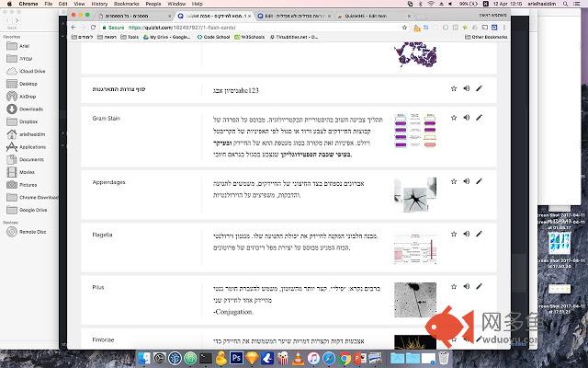Play audio for the Appendages card

(x=466, y=181)
